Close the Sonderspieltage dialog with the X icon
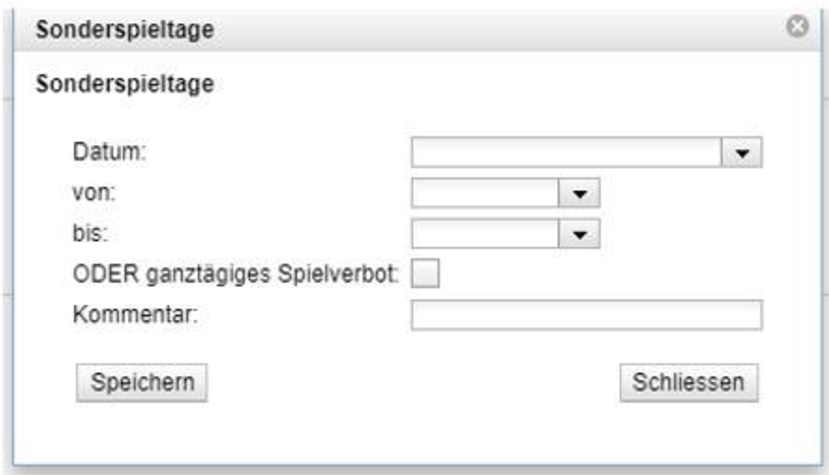This screenshot has height=475, width=829. coord(797,31)
